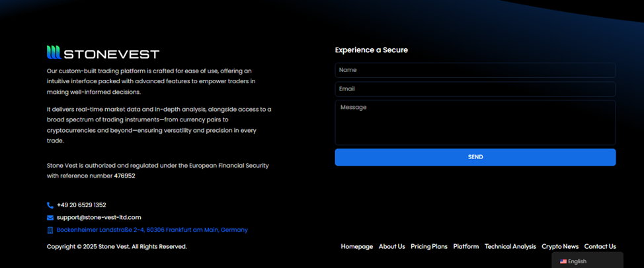Open Pricing Plans footer link
Image resolution: width=644 pixels, height=268 pixels.
tap(429, 247)
